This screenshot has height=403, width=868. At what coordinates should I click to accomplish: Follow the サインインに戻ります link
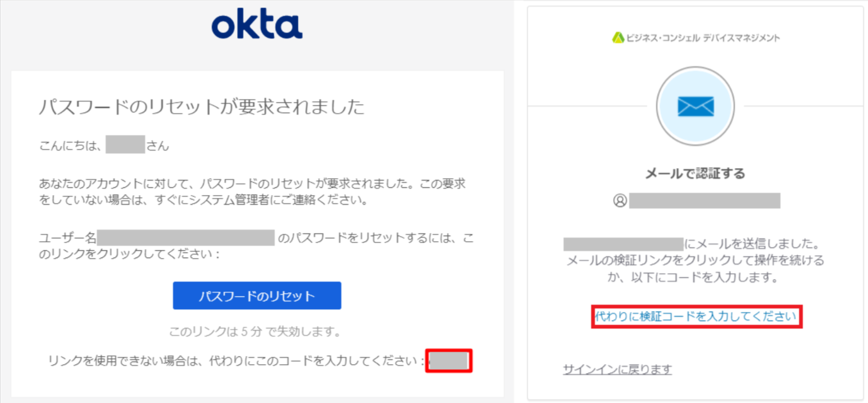[617, 369]
